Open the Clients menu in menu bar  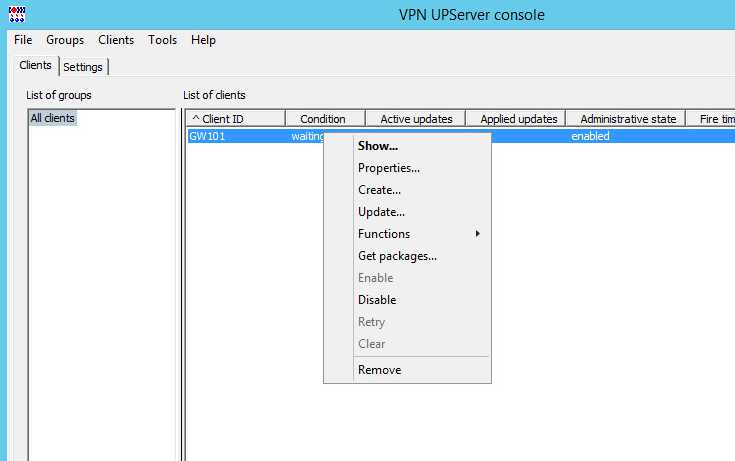(x=116, y=40)
